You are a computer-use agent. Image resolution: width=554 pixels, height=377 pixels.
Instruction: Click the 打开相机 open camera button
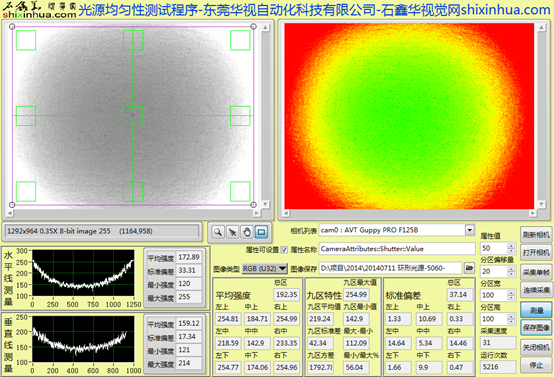536,253
